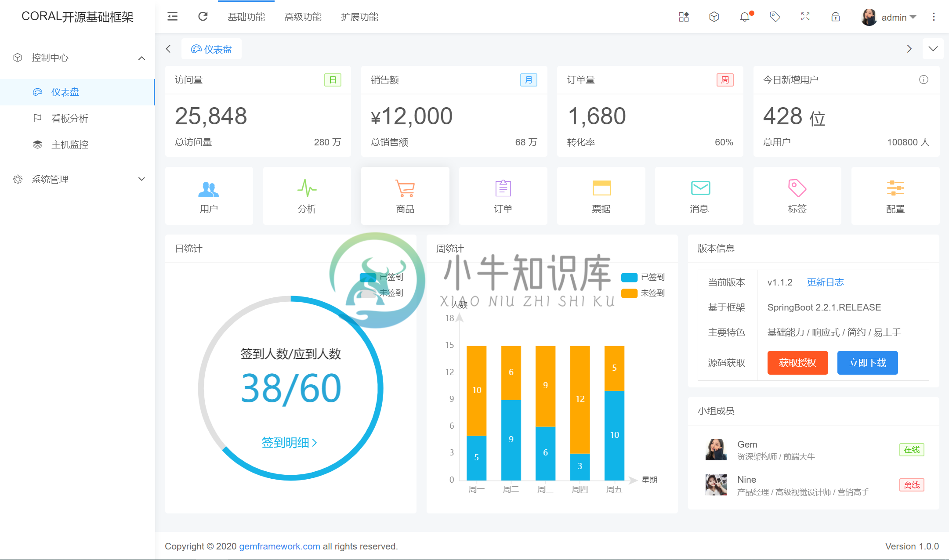The height and width of the screenshot is (560, 949).
Task: Open the 更新日志 link
Action: coord(825,282)
